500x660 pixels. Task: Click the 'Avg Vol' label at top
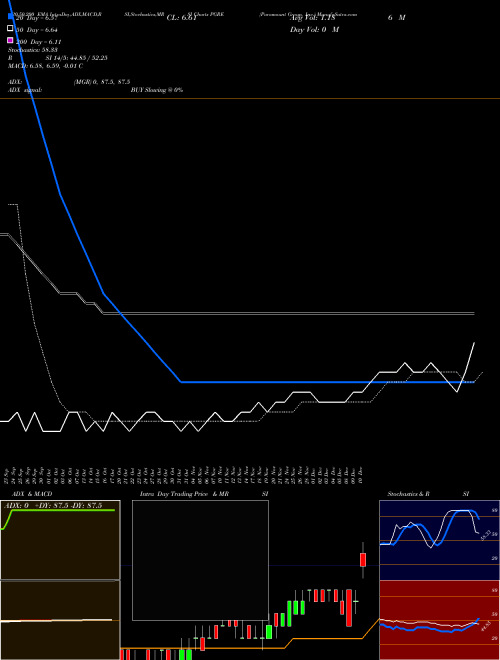click(312, 18)
